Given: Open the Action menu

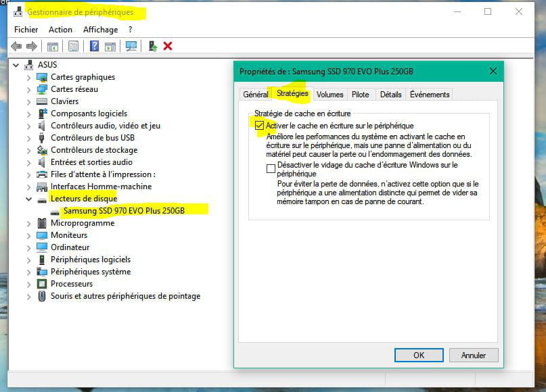Looking at the screenshot, I should [x=60, y=30].
